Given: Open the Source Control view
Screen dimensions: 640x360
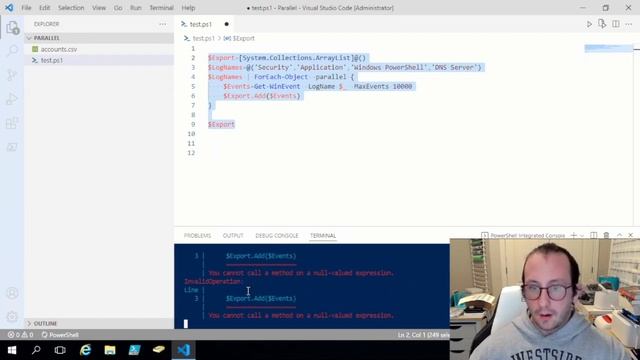Looking at the screenshot, I should (12, 75).
